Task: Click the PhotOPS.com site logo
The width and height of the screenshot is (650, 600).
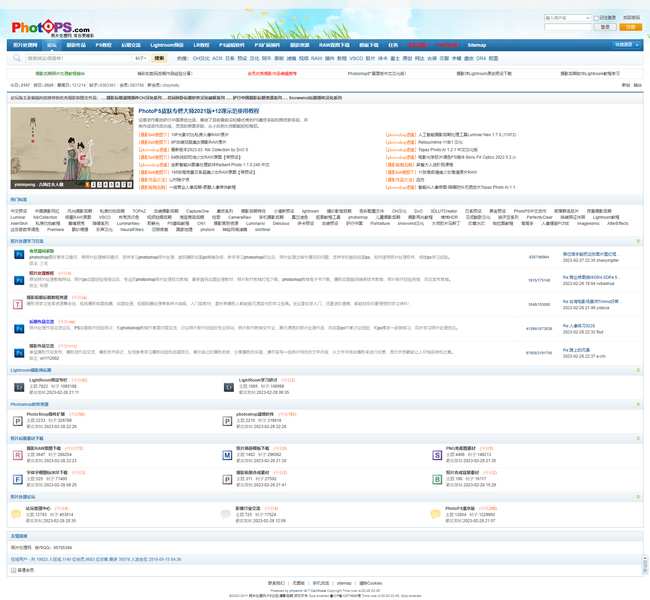Action: (50, 27)
